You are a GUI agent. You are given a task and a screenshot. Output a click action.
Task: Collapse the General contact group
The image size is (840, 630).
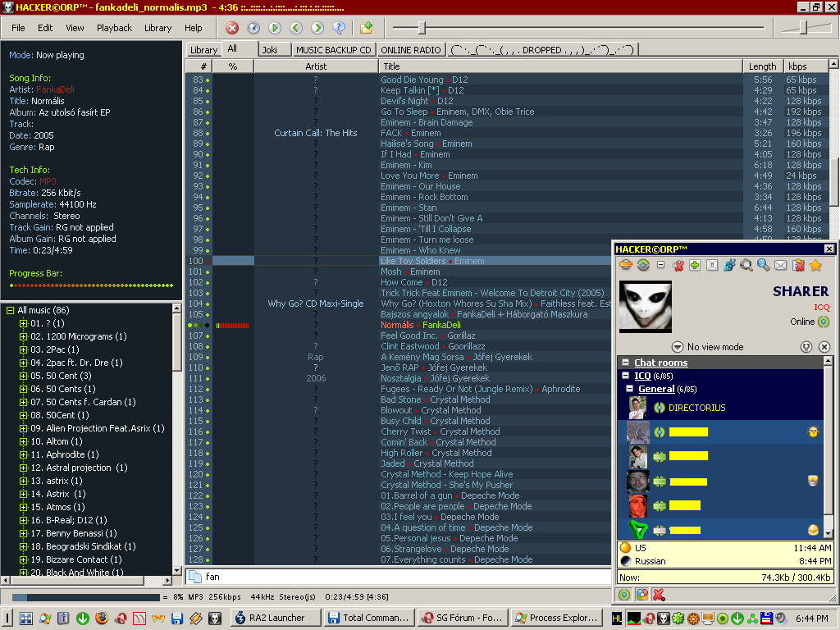tap(630, 389)
